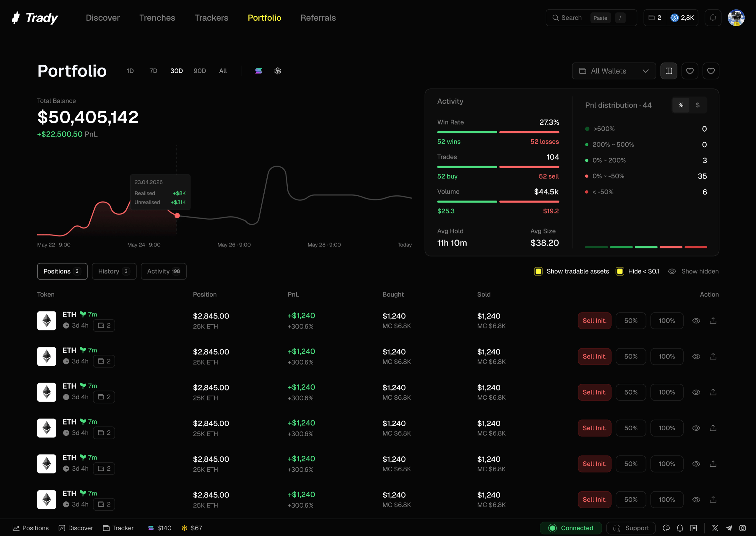This screenshot has width=756, height=536.
Task: Open Discover in the bottom bar
Action: click(76, 528)
